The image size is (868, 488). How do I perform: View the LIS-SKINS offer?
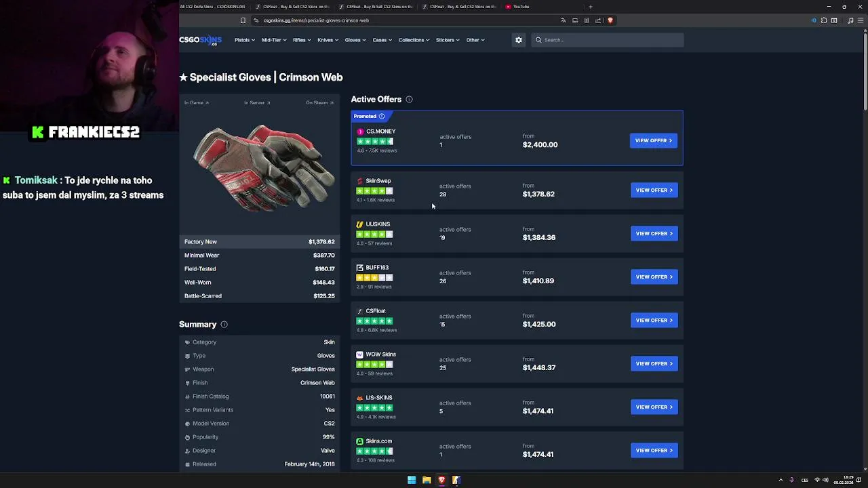[x=654, y=407]
